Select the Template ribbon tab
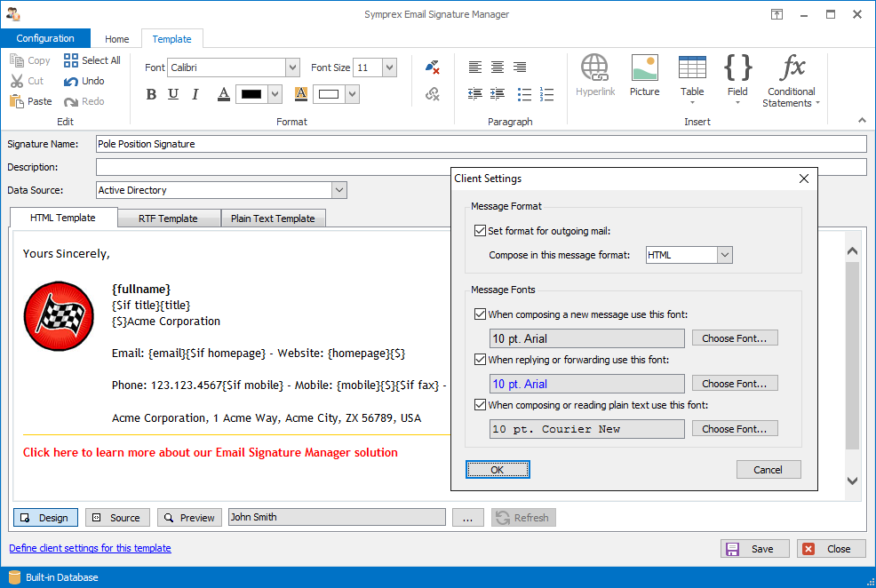The height and width of the screenshot is (588, 876). (x=172, y=39)
